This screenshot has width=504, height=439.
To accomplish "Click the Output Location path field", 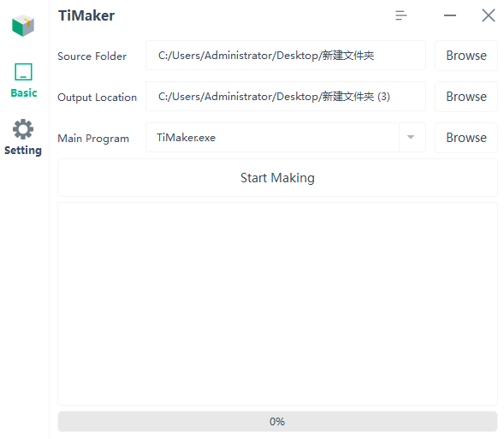I will (x=286, y=97).
